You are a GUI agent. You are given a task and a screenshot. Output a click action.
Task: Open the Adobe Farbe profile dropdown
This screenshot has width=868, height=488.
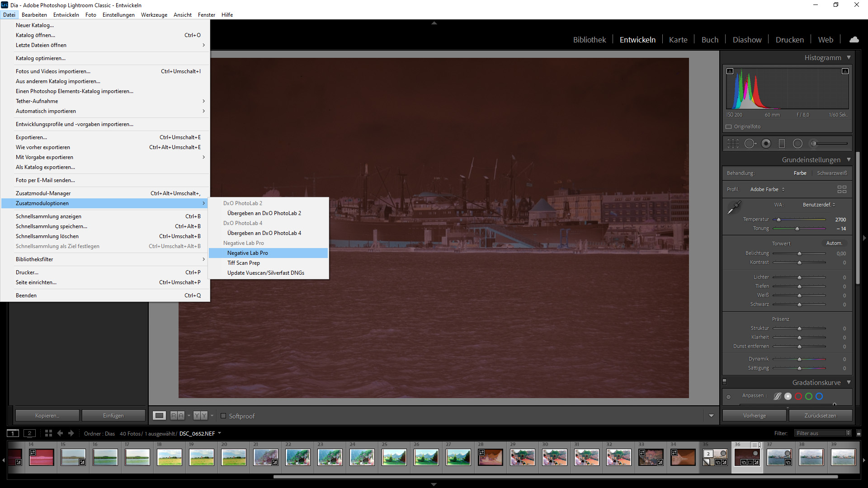click(768, 189)
